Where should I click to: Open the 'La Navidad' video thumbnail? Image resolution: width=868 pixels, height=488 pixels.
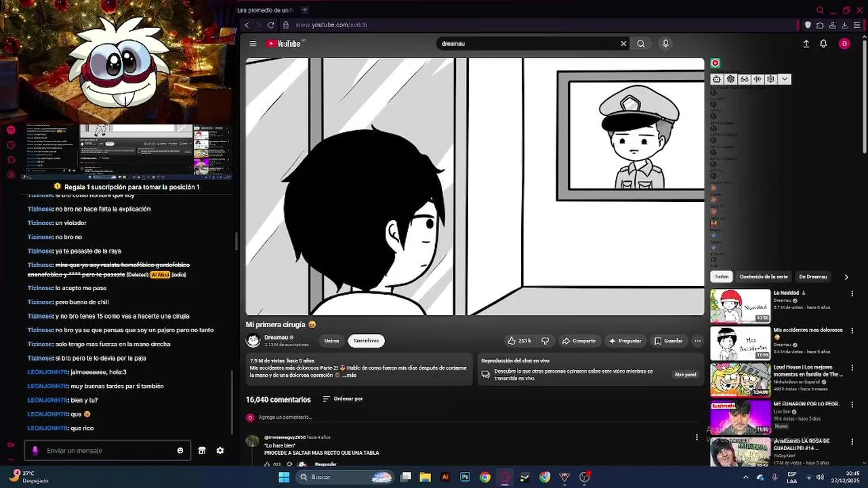741,306
